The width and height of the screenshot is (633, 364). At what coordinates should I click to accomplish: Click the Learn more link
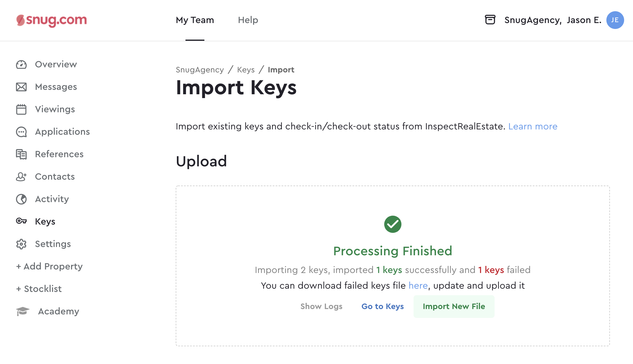(533, 126)
